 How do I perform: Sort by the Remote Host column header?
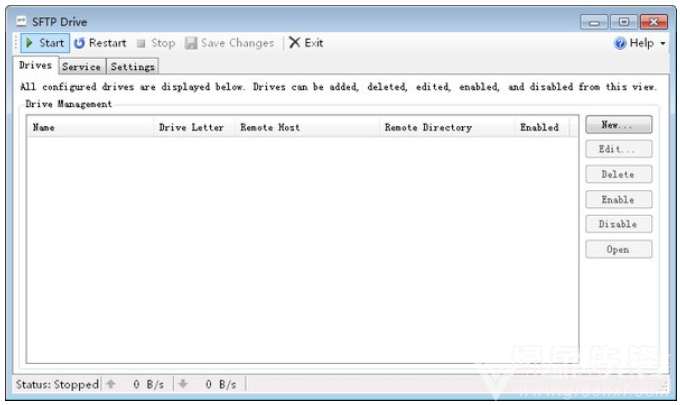307,127
